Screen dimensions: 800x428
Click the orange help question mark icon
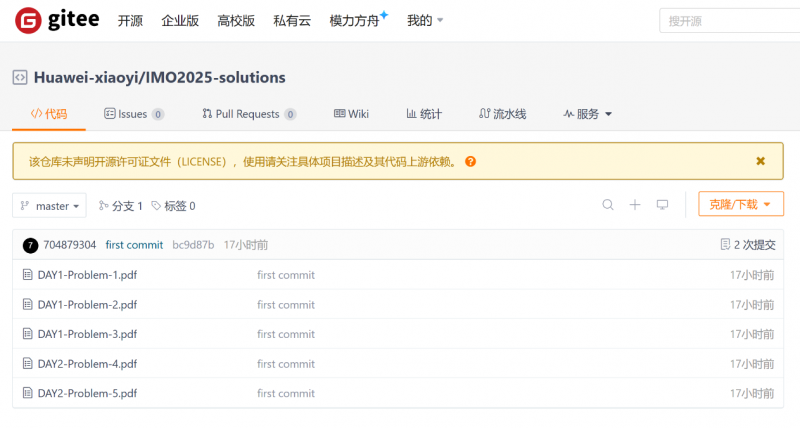pos(470,161)
